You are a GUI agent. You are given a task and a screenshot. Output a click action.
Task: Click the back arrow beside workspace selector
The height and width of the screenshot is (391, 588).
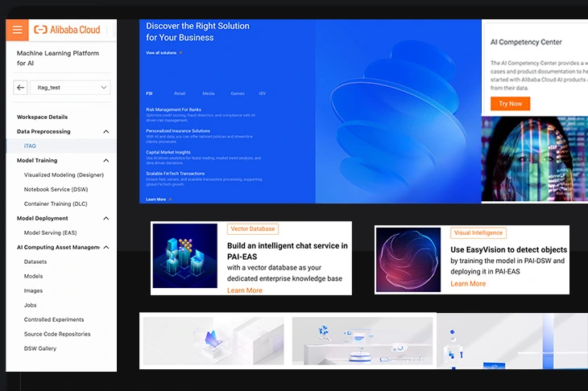tap(21, 88)
